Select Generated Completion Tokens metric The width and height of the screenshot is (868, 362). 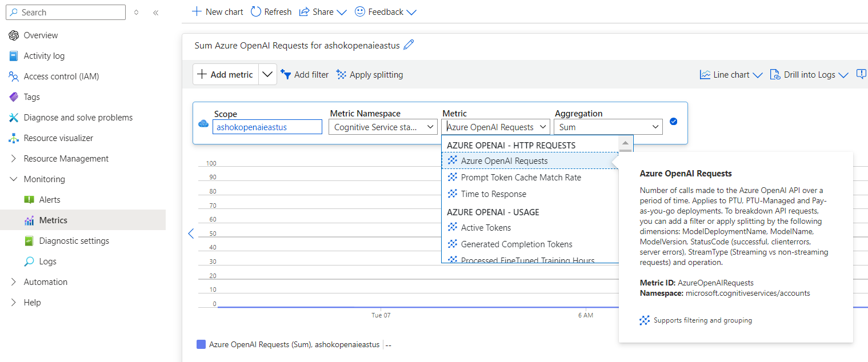[530, 244]
